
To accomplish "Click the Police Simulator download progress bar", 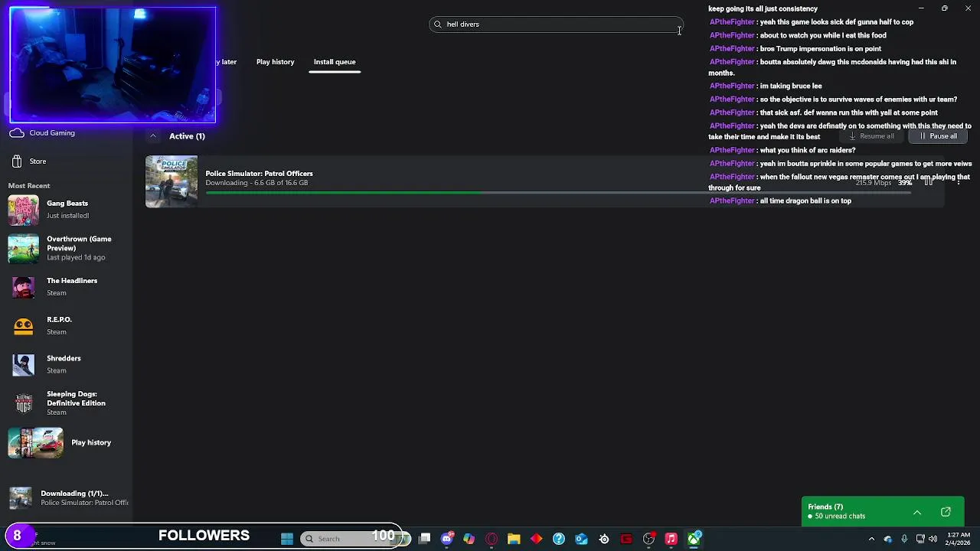I will click(x=559, y=192).
